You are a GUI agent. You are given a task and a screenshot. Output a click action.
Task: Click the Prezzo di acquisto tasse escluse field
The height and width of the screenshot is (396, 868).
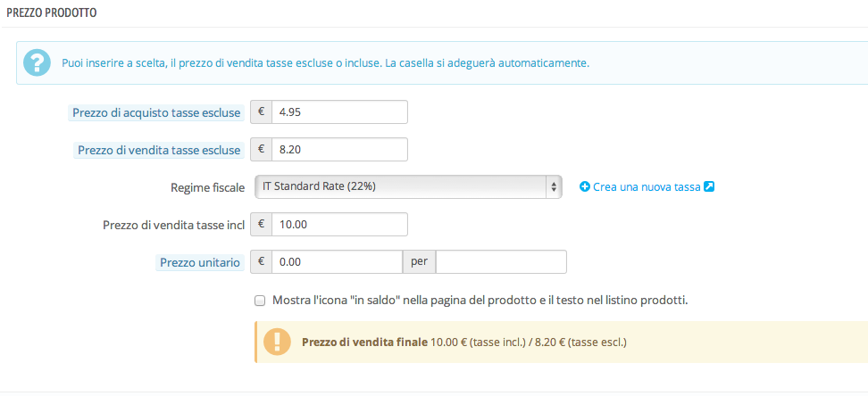(x=339, y=112)
